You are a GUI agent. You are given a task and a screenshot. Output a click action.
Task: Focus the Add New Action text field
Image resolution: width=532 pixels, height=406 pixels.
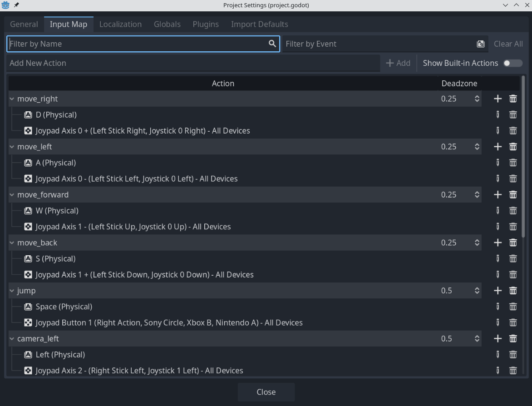click(x=193, y=63)
